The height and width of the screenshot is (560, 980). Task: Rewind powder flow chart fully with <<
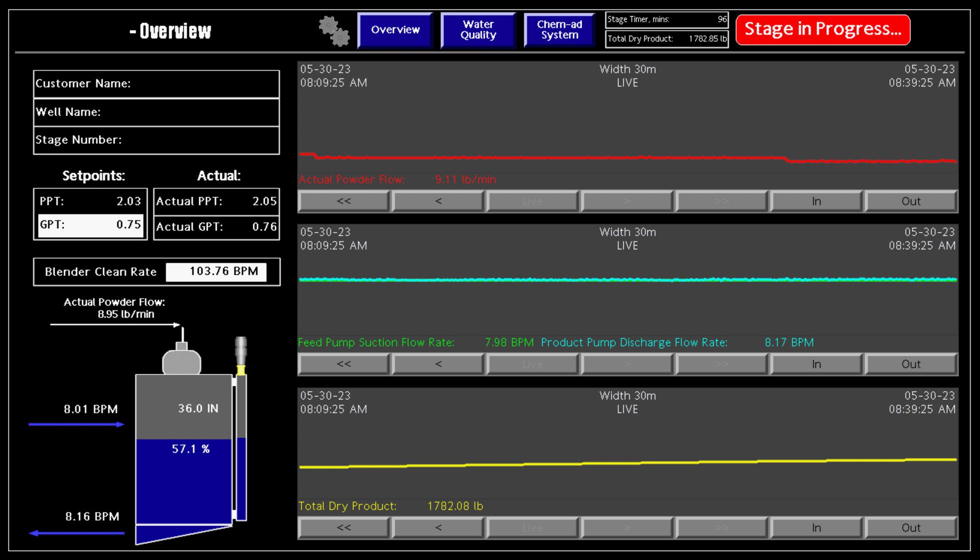click(x=344, y=201)
